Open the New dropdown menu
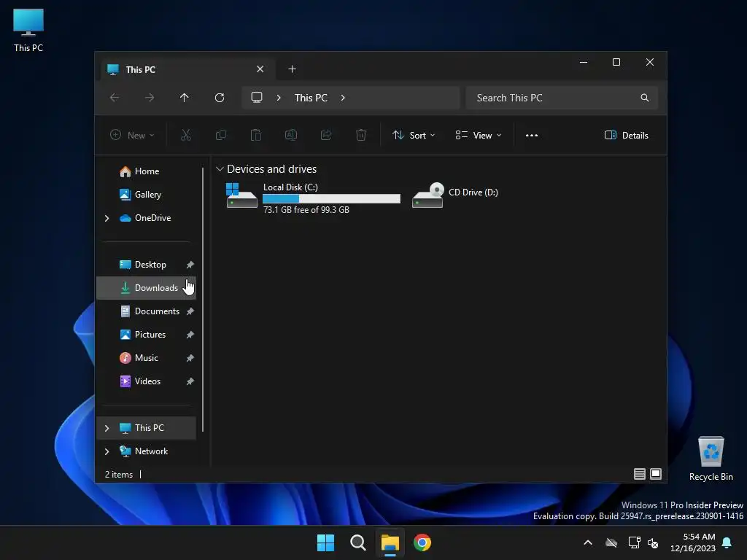 point(132,135)
